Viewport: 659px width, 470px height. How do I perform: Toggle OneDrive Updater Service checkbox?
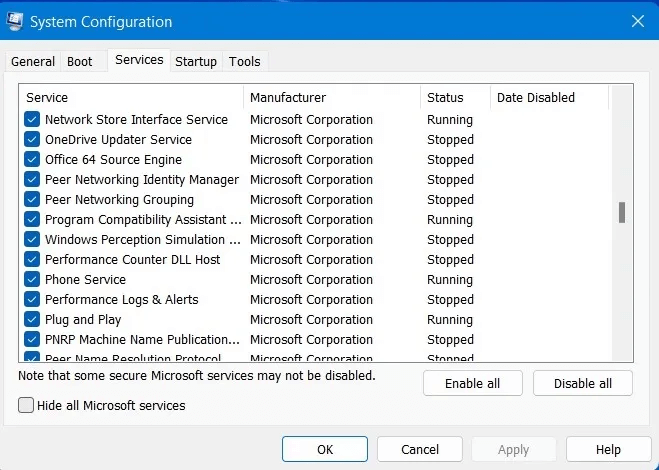(32, 140)
